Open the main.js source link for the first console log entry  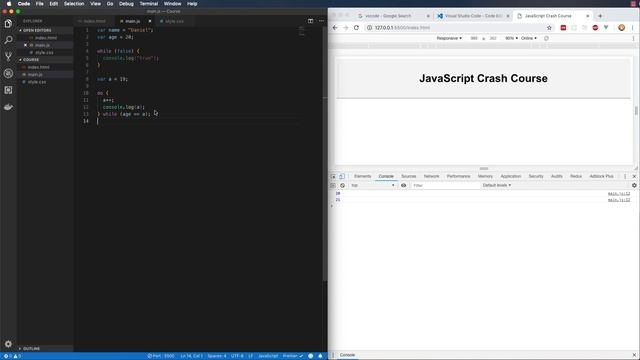coord(619,194)
